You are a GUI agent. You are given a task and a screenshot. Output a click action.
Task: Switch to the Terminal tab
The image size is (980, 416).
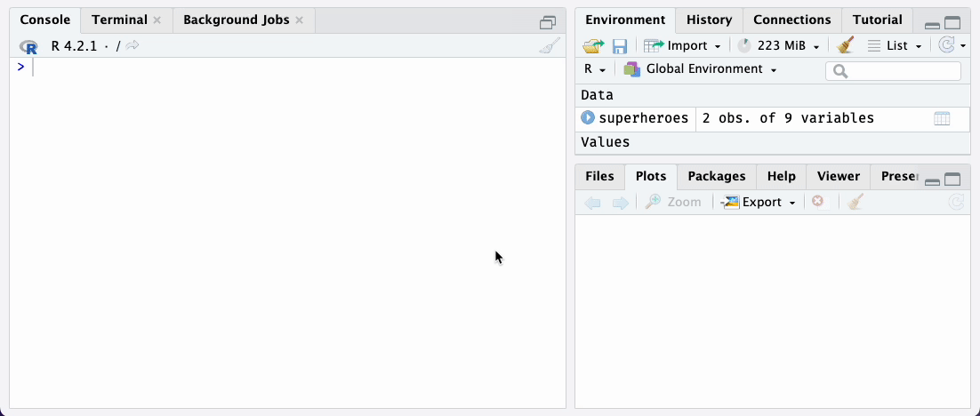[119, 20]
